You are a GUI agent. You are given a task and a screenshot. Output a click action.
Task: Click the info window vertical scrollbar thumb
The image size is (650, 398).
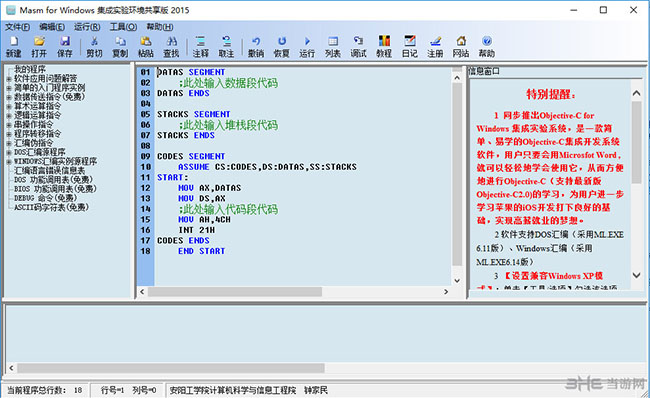coord(636,142)
